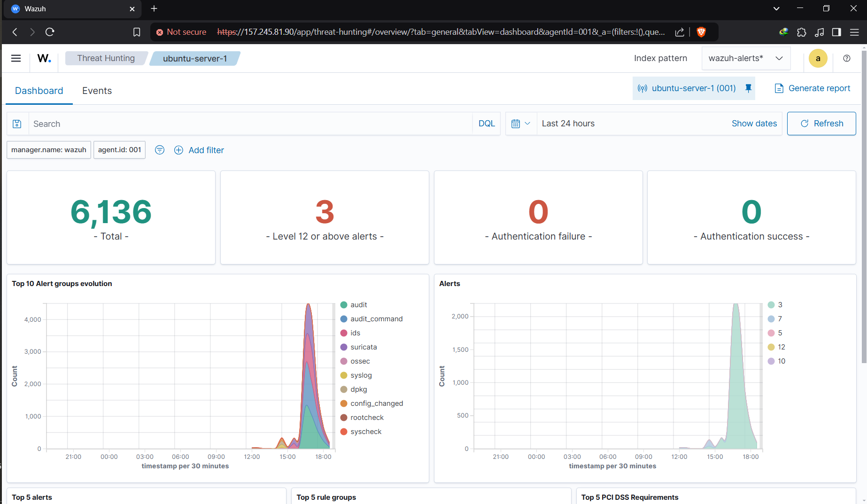Click Add filter
The width and height of the screenshot is (867, 504).
point(199,150)
